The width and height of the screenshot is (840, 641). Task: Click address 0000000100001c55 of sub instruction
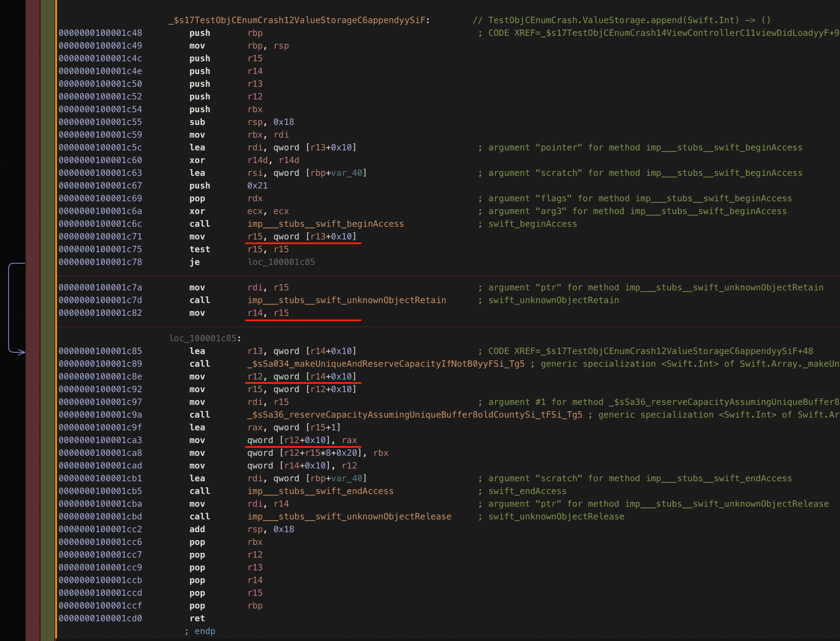[100, 122]
